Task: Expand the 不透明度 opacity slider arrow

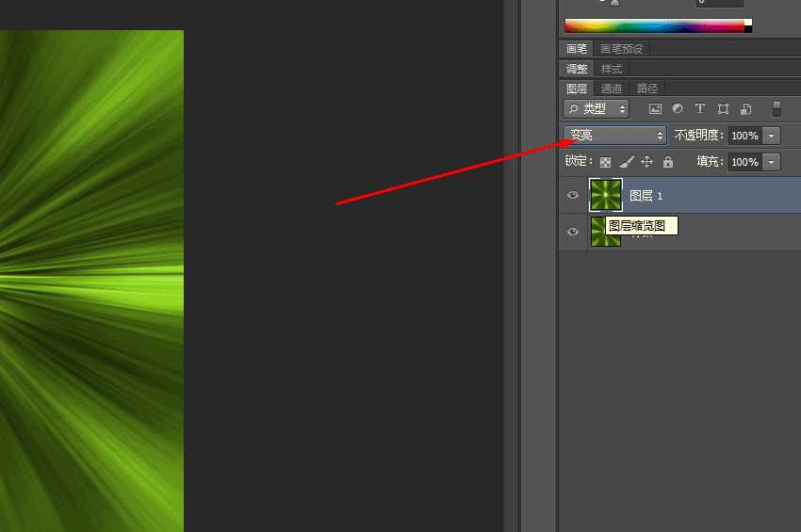Action: pyautogui.click(x=772, y=136)
